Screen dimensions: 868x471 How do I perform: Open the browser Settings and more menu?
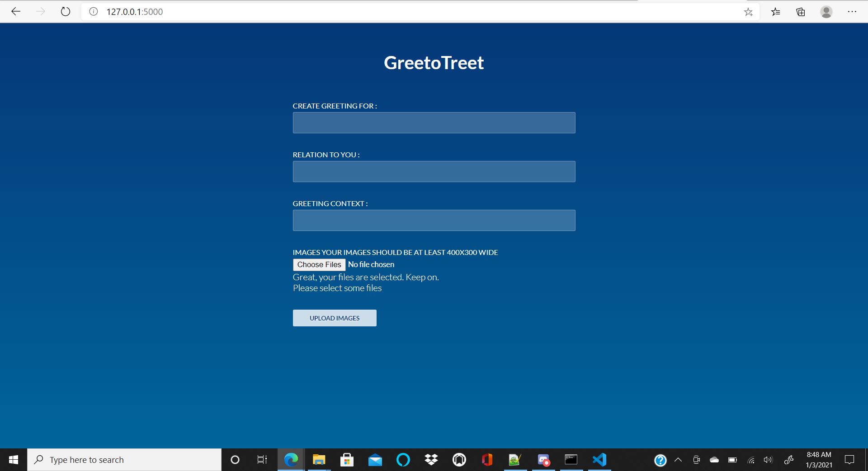(x=852, y=12)
